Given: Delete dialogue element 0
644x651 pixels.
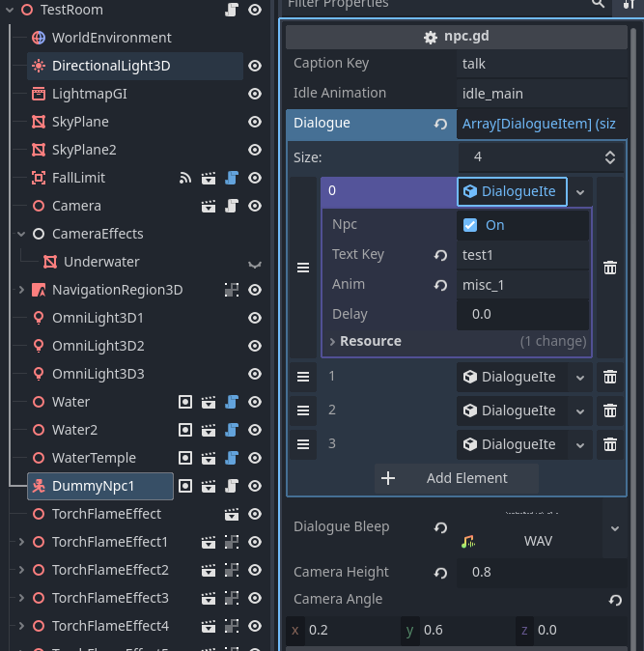Looking at the screenshot, I should [x=610, y=268].
